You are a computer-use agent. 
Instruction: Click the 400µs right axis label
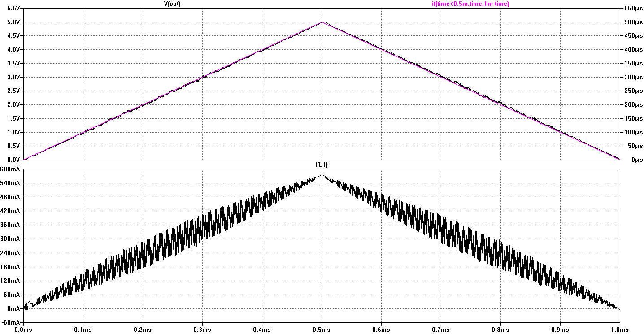click(633, 50)
